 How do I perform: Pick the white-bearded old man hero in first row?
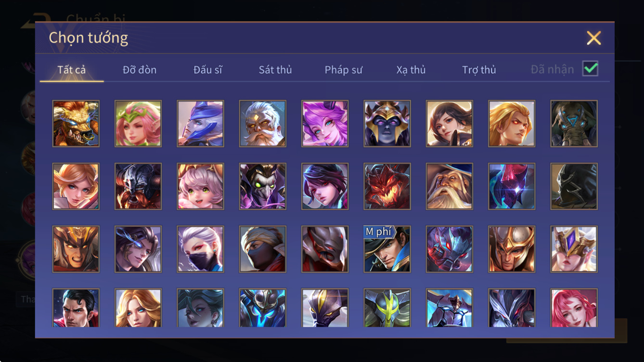tap(263, 123)
